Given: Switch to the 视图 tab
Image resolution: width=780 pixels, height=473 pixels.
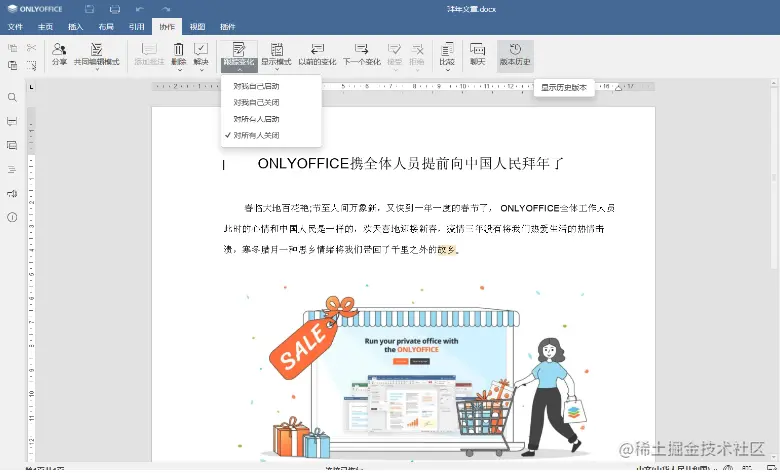Looking at the screenshot, I should [197, 26].
